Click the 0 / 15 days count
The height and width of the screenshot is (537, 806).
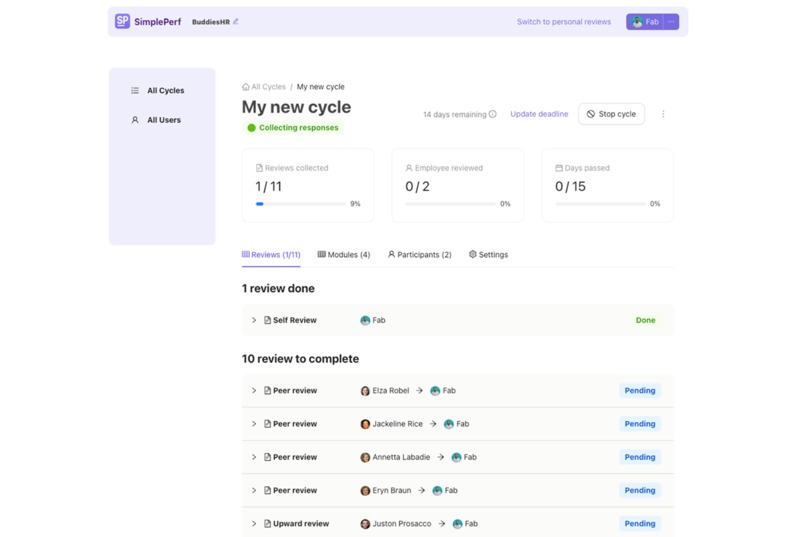pyautogui.click(x=570, y=187)
